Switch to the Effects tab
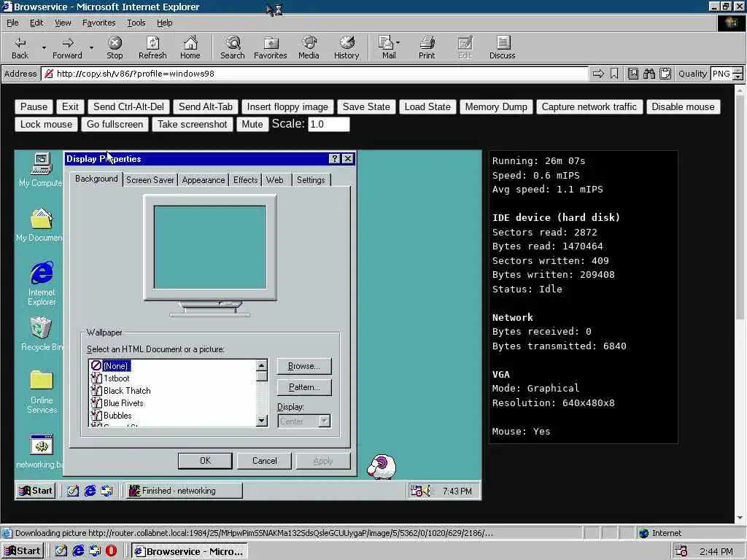The height and width of the screenshot is (560, 747). tap(245, 180)
